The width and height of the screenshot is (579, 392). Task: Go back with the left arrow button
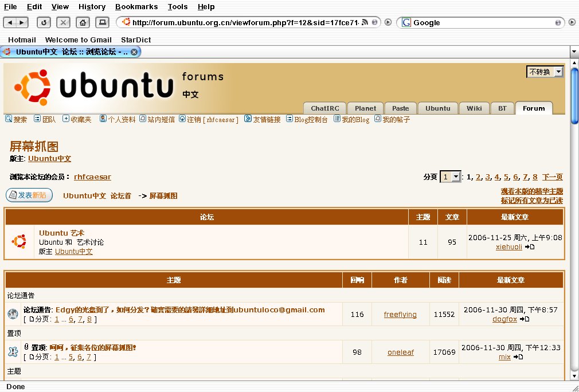pos(10,22)
